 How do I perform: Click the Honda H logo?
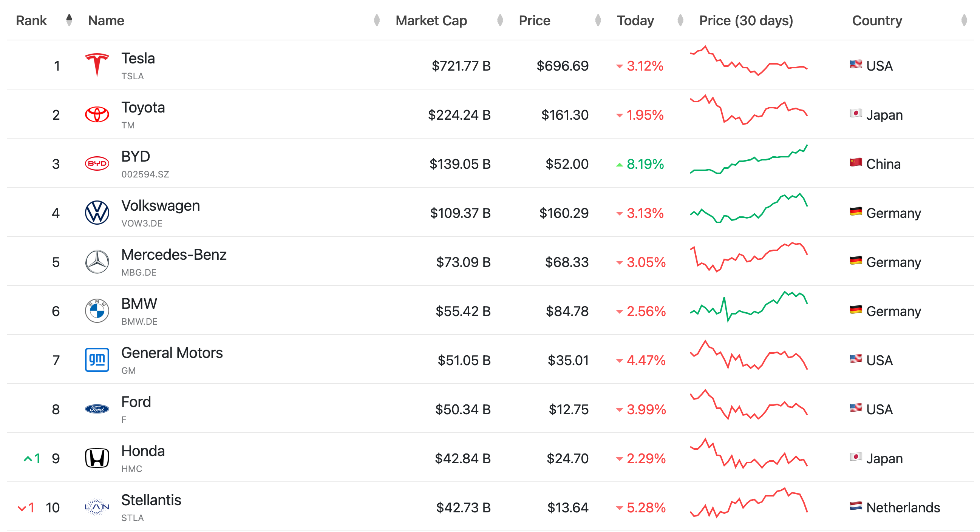pos(97,458)
